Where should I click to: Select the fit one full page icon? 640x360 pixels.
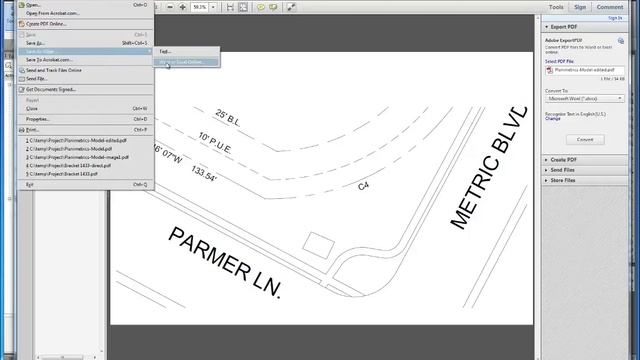243,7
